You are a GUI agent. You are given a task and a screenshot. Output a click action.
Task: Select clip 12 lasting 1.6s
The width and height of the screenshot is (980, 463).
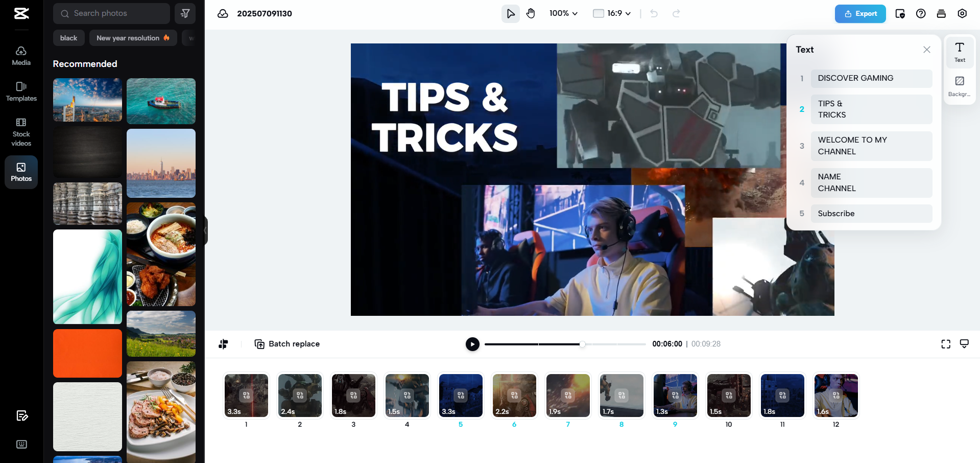(x=836, y=396)
